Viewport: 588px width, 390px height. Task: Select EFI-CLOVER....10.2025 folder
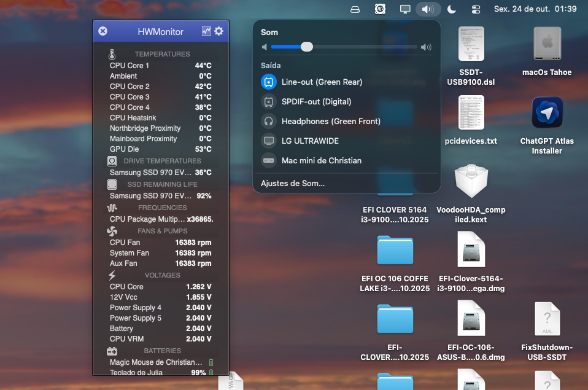(x=395, y=319)
